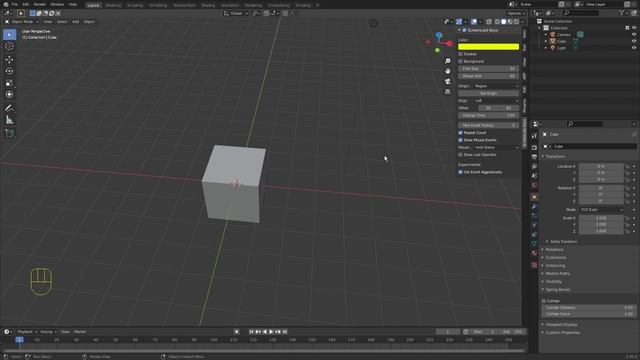The width and height of the screenshot is (640, 360).
Task: Toggle the Screencast Keys checkbox
Action: 464,30
